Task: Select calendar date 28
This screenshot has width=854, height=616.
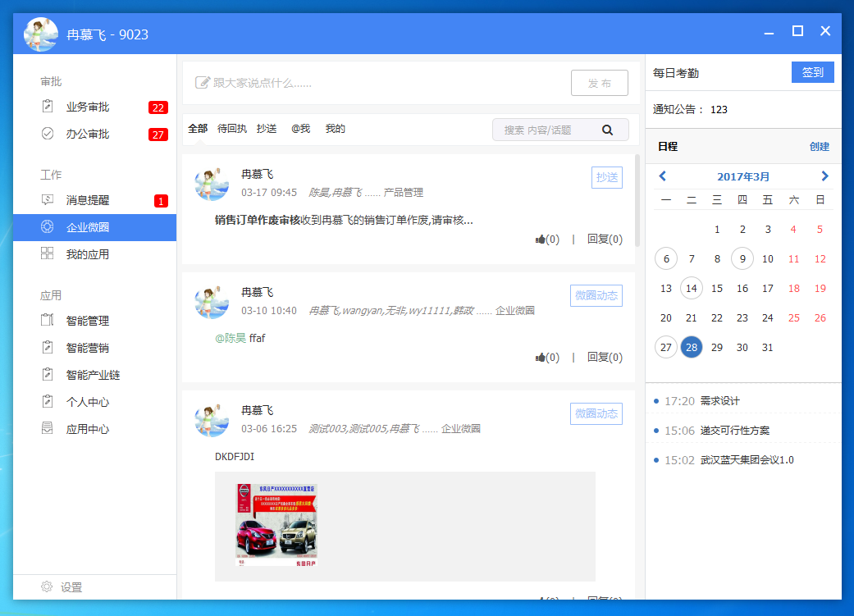Action: tap(691, 347)
